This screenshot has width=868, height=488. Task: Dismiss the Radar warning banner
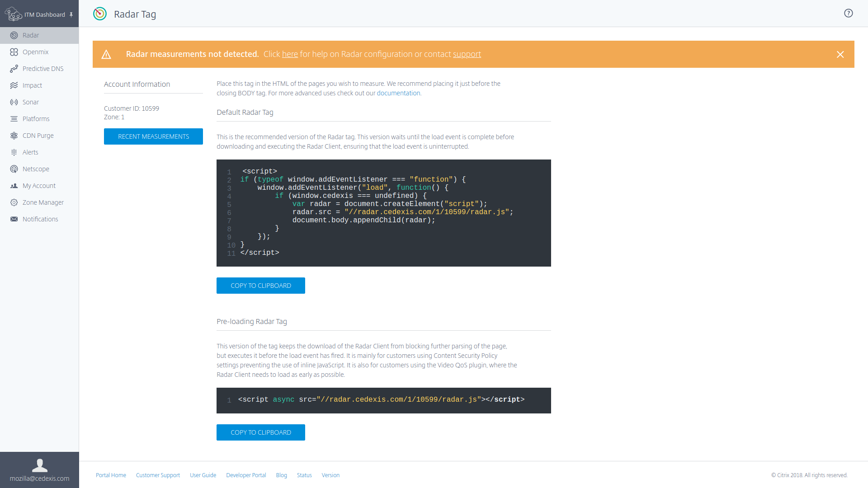(840, 54)
